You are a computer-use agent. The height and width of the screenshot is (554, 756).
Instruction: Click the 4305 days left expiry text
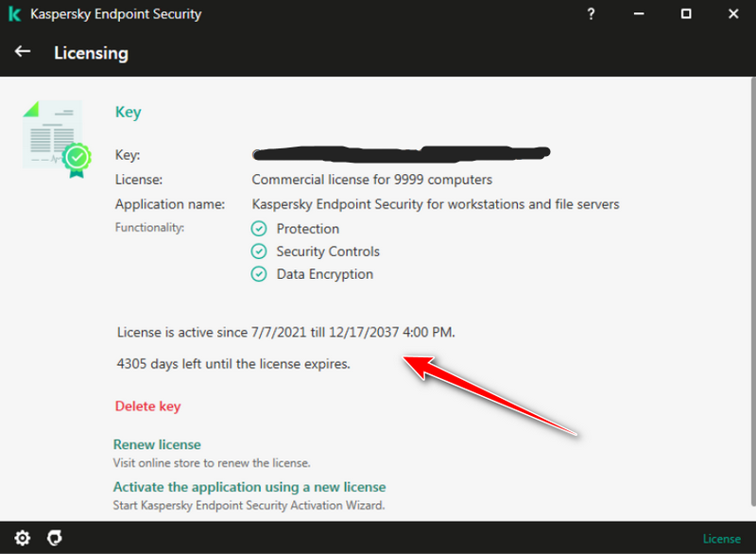pos(233,364)
